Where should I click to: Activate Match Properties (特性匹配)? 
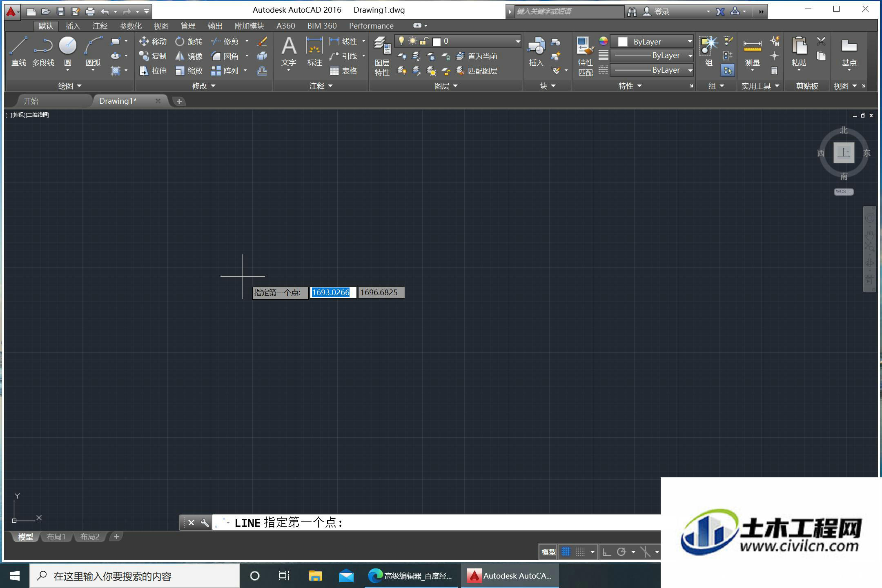(x=585, y=56)
